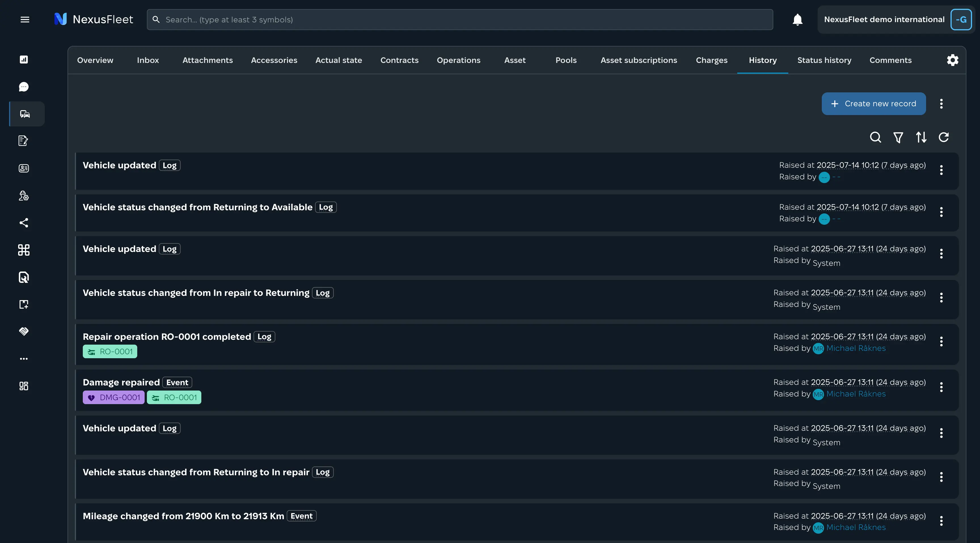Switch to the Status history tab
The width and height of the screenshot is (980, 543).
824,60
